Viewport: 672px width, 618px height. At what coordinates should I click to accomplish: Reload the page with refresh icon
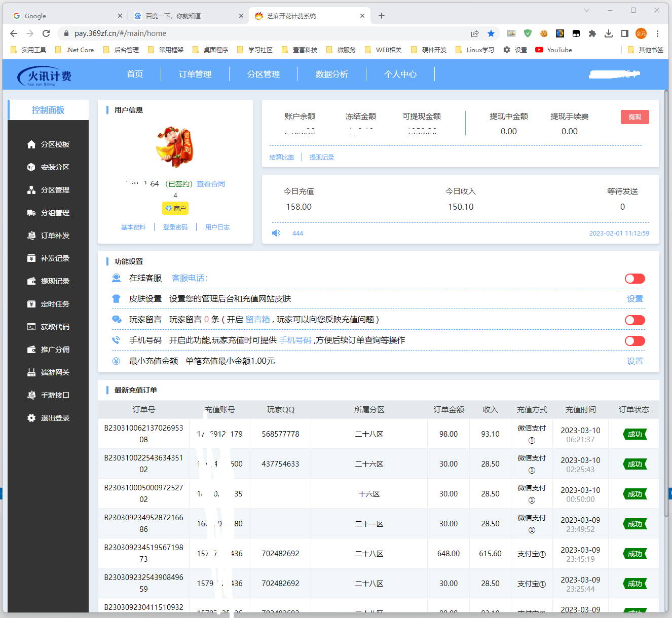click(46, 33)
